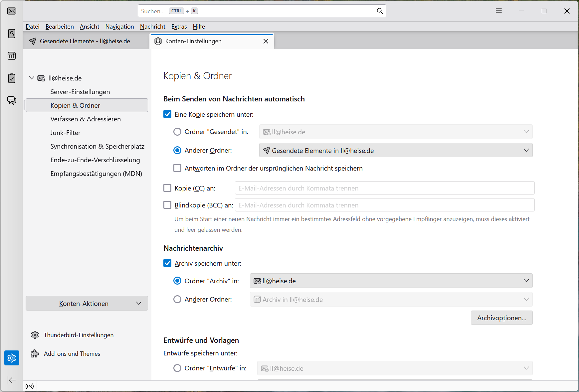Click the search magnifier icon

pyautogui.click(x=380, y=11)
